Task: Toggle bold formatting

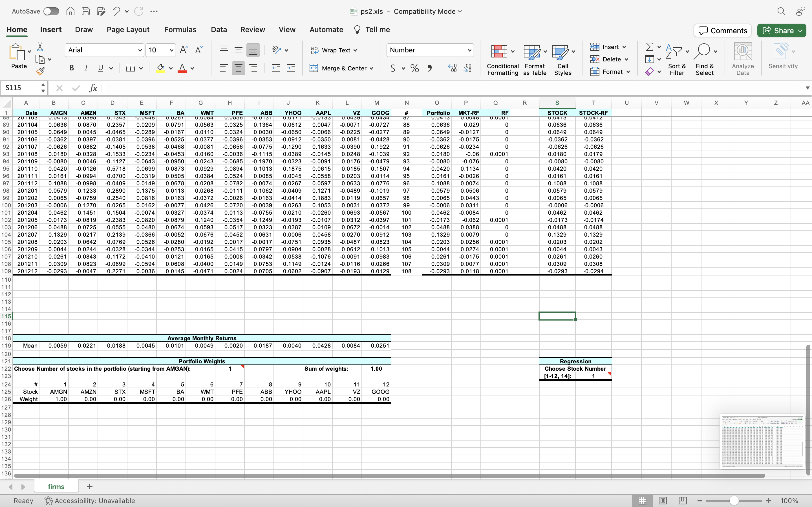Action: (x=71, y=68)
